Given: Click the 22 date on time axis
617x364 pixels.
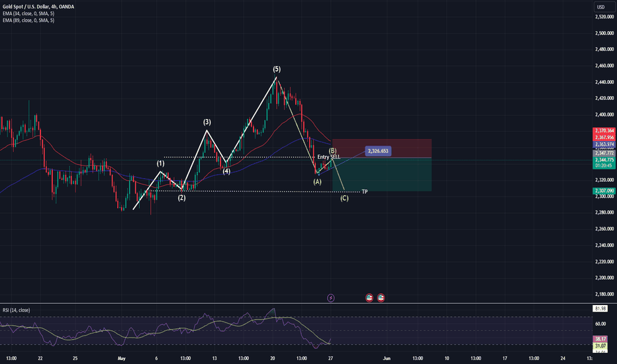Looking at the screenshot, I should [40, 359].
